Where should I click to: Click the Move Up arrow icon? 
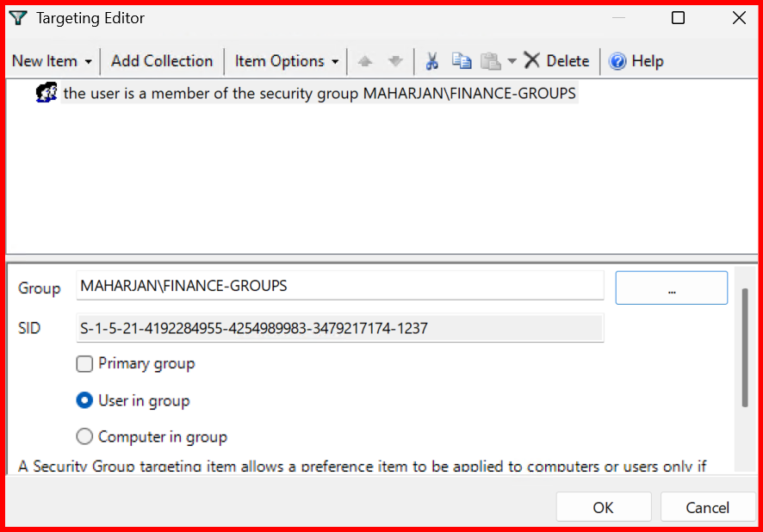tap(365, 61)
